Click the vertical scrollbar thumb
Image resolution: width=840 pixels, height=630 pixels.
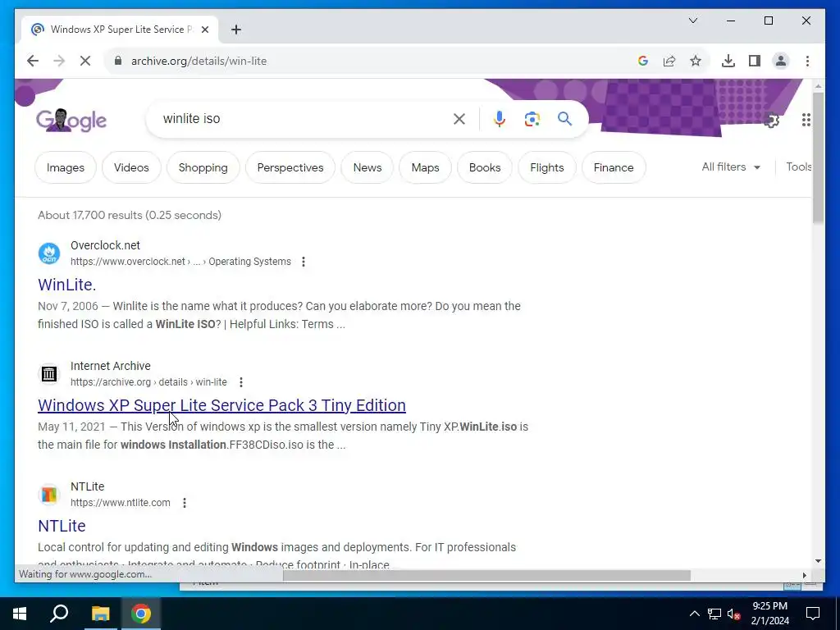pos(818,157)
